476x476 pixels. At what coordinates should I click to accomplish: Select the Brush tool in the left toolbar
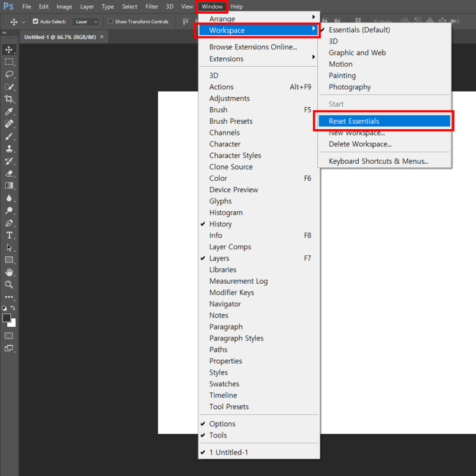pyautogui.click(x=9, y=136)
